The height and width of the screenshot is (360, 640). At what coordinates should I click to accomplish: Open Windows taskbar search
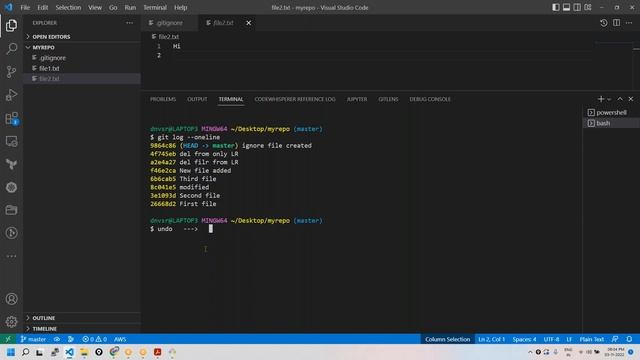tap(25, 352)
